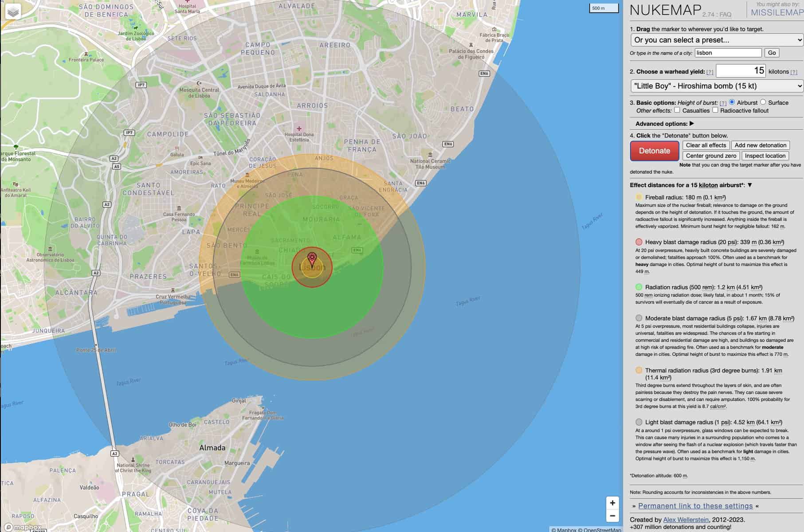Screen dimensions: 804x532
Task: Click the city name input field
Action: pyautogui.click(x=728, y=53)
